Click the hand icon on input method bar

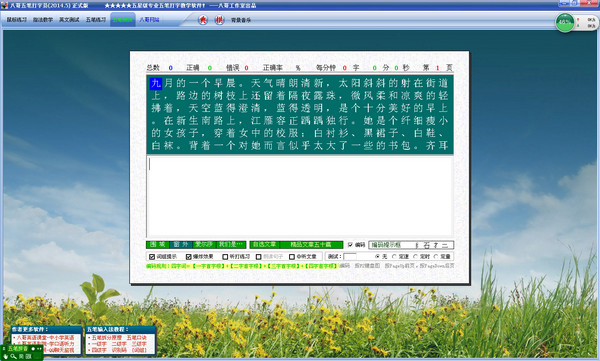(x=6, y=356)
